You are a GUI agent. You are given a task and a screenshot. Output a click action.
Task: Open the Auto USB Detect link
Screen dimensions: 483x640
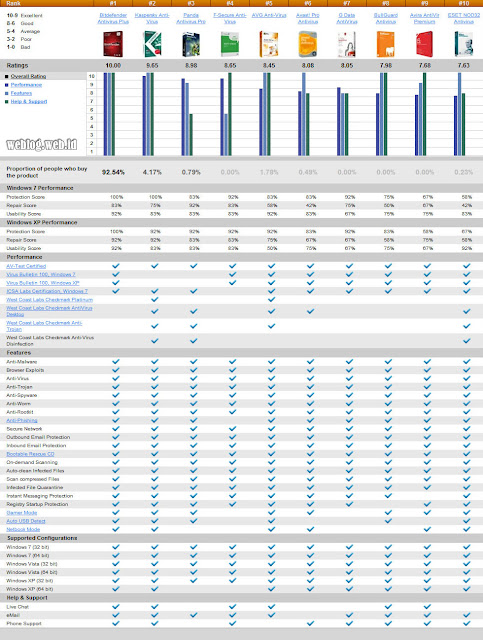point(26,521)
